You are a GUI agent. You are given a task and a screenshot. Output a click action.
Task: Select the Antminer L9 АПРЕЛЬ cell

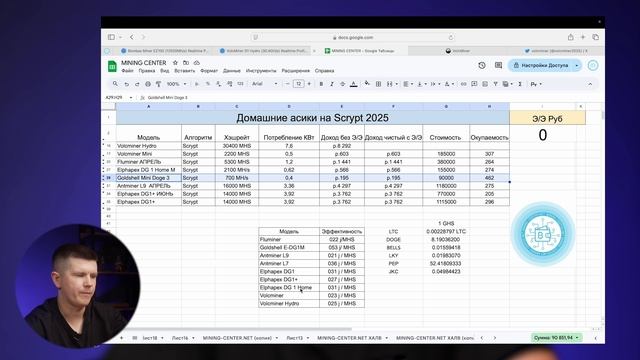point(149,186)
